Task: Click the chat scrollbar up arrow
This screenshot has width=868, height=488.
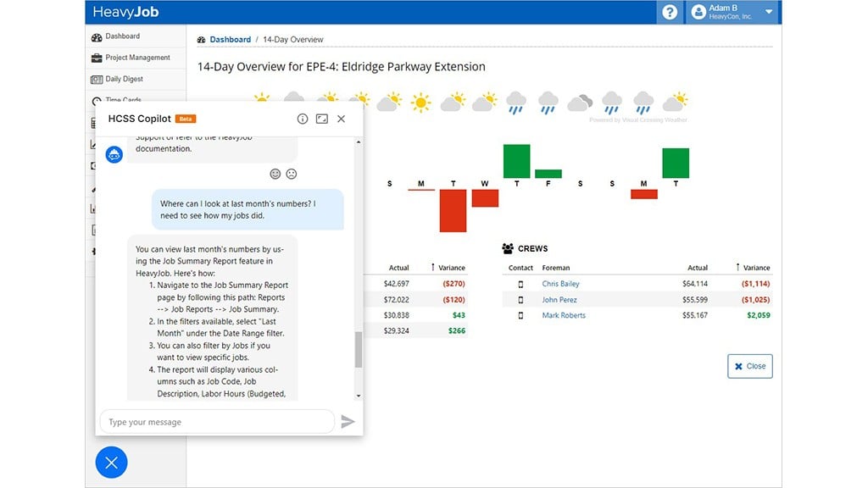Action: tap(359, 142)
